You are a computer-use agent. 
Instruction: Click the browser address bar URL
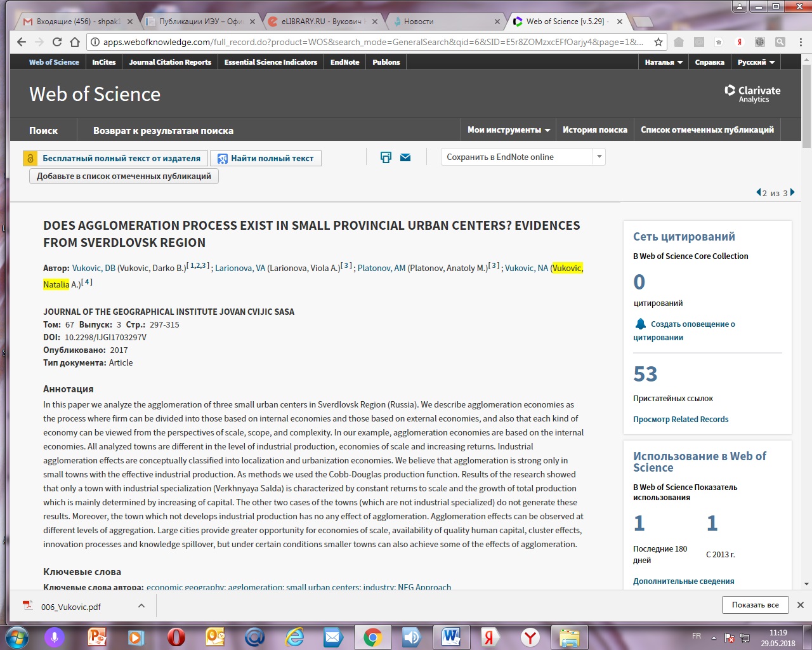373,42
